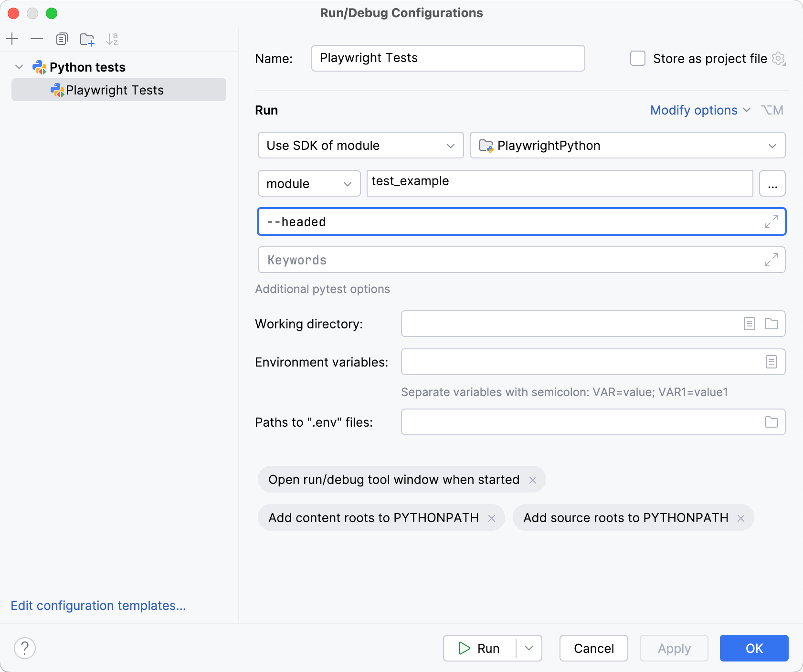
Task: Browse folders for the working directory
Action: pyautogui.click(x=771, y=324)
